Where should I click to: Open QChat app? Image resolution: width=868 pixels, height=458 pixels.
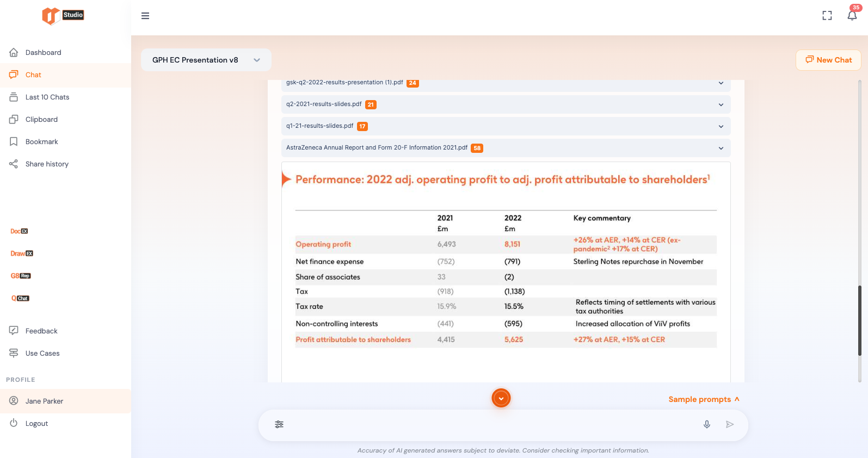(20, 298)
